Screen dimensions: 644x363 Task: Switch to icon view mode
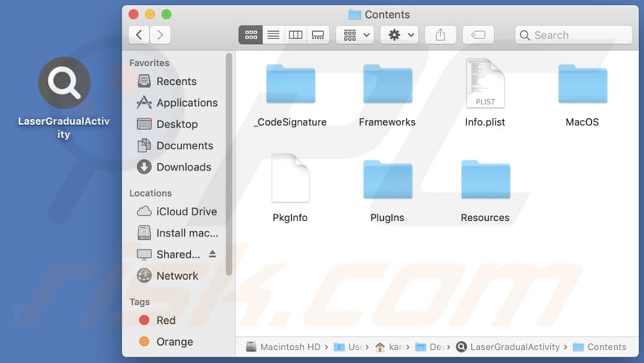point(251,34)
